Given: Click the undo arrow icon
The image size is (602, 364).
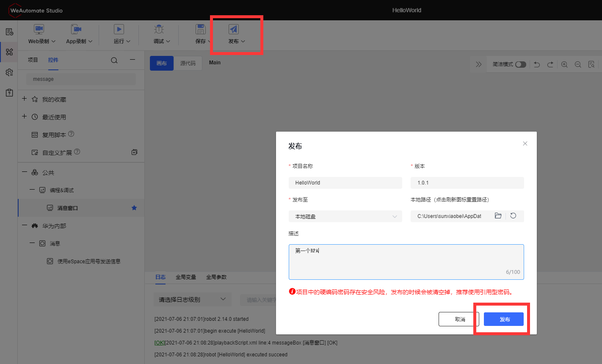Looking at the screenshot, I should pos(537,64).
